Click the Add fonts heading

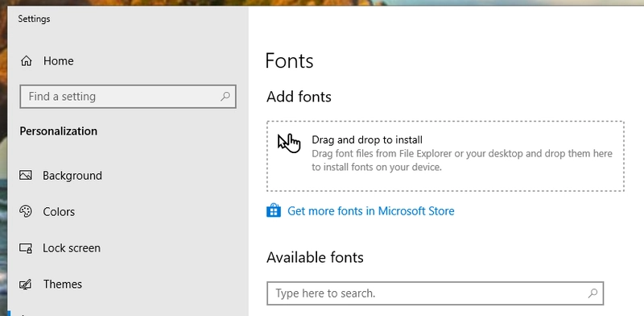tap(299, 97)
